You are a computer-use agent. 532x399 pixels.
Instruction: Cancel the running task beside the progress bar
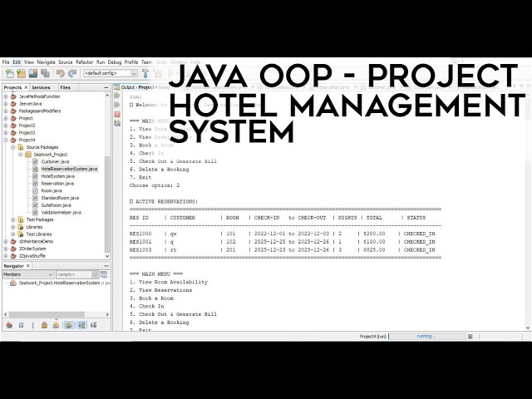pyautogui.click(x=470, y=337)
